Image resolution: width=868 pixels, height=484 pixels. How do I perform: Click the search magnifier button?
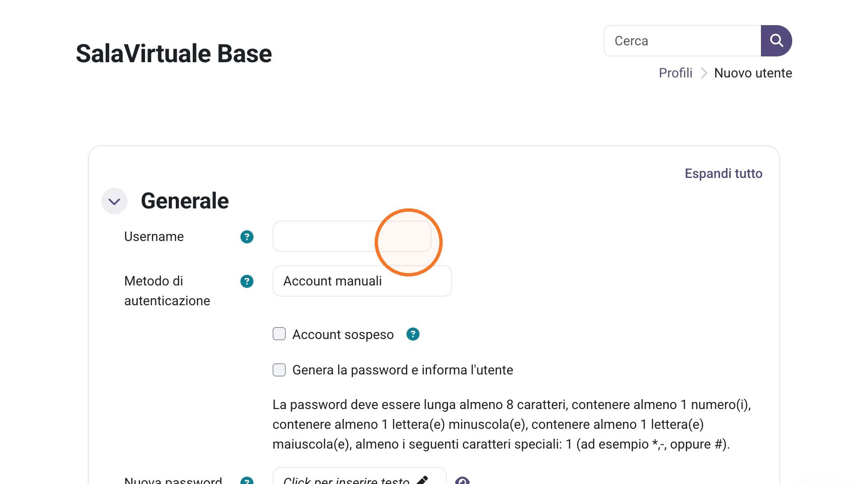[776, 41]
